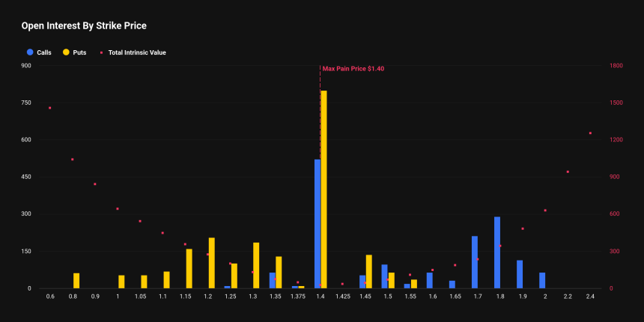644x322 pixels.
Task: Select the blue Calls bar at 1.7
Action: 475,262
